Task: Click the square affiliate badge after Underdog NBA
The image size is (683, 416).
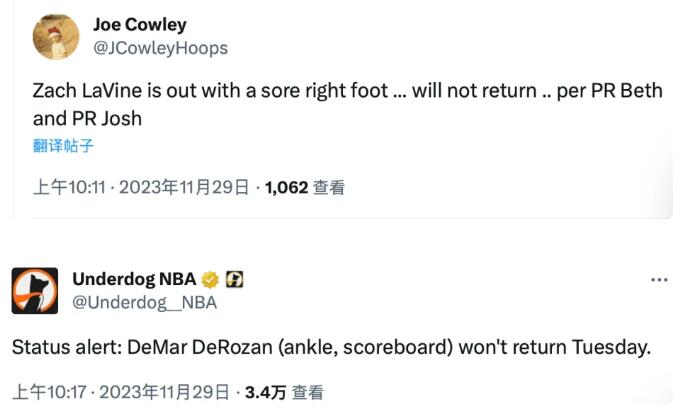Action: click(235, 280)
